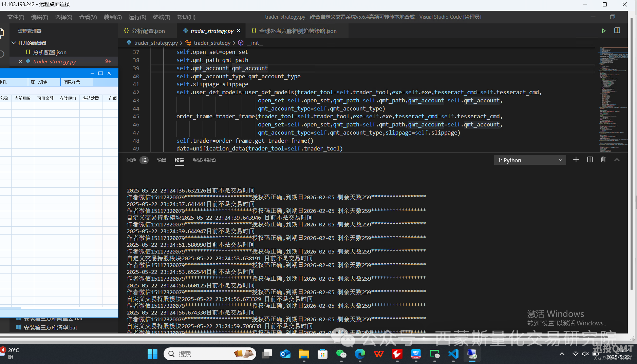637x364 pixels.
Task: Select the 终端 panel tab
Action: tap(180, 160)
